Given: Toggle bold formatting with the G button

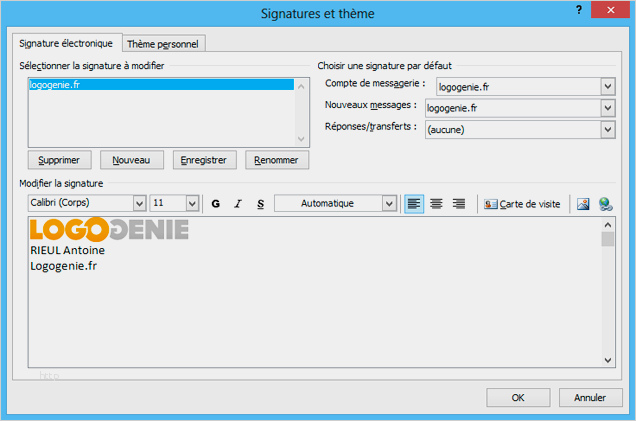Looking at the screenshot, I should pos(215,204).
